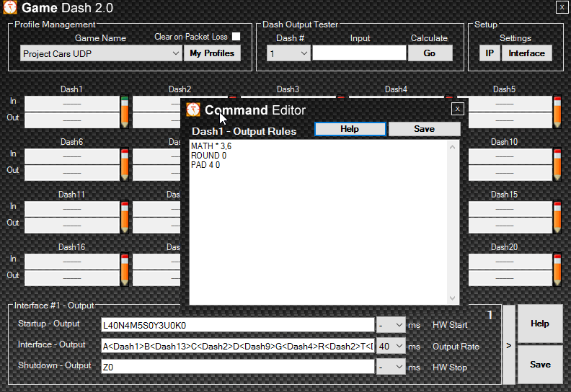
Task: Open HW Start ms dropdown
Action: coord(391,325)
